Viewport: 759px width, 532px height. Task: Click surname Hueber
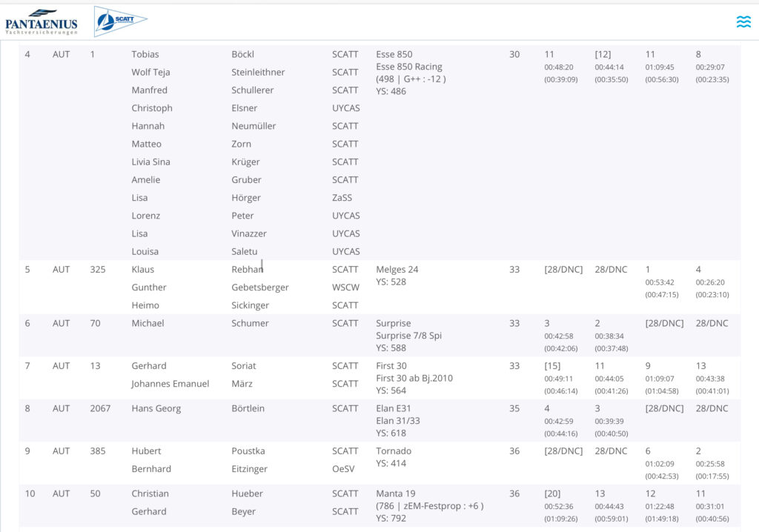pos(247,493)
